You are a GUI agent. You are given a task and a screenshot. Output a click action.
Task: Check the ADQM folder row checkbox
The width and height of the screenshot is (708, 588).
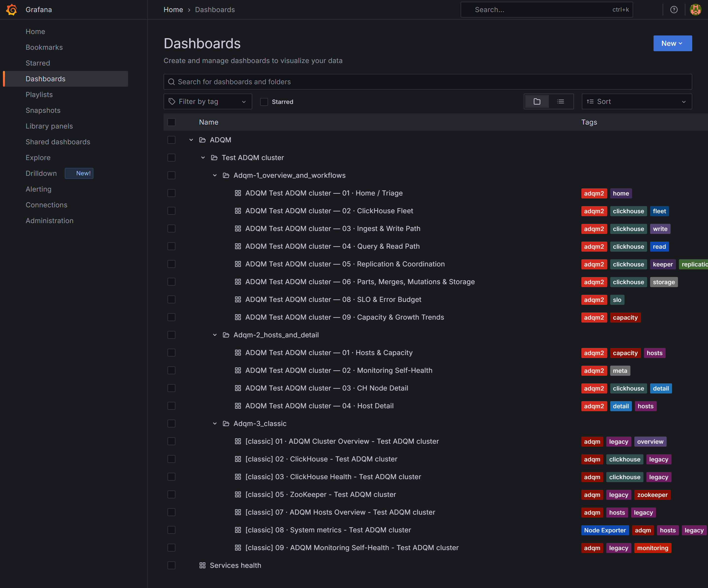click(x=171, y=140)
